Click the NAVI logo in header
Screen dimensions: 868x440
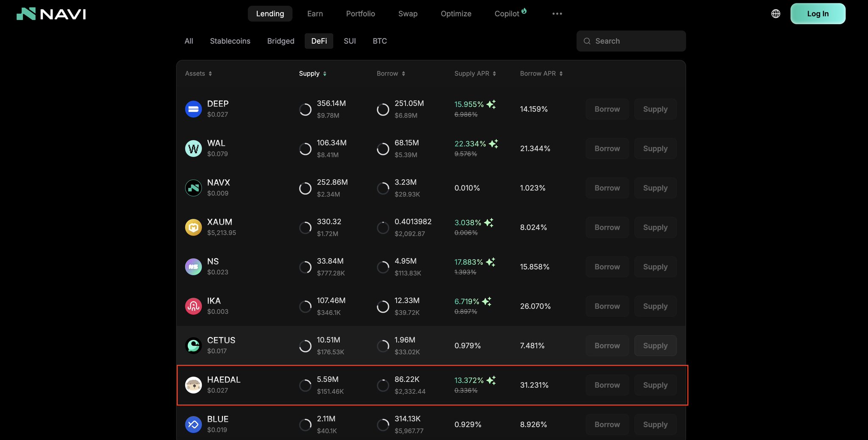pyautogui.click(x=51, y=14)
